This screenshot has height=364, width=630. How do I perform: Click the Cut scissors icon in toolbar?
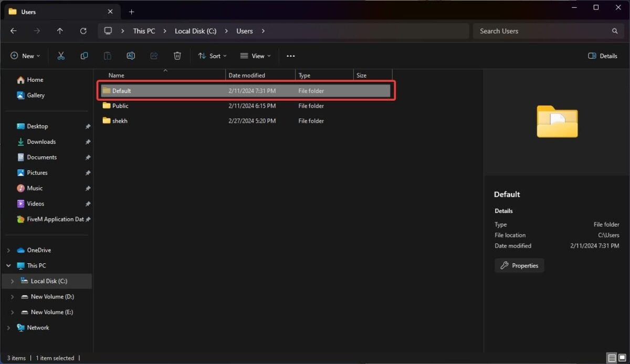[61, 56]
